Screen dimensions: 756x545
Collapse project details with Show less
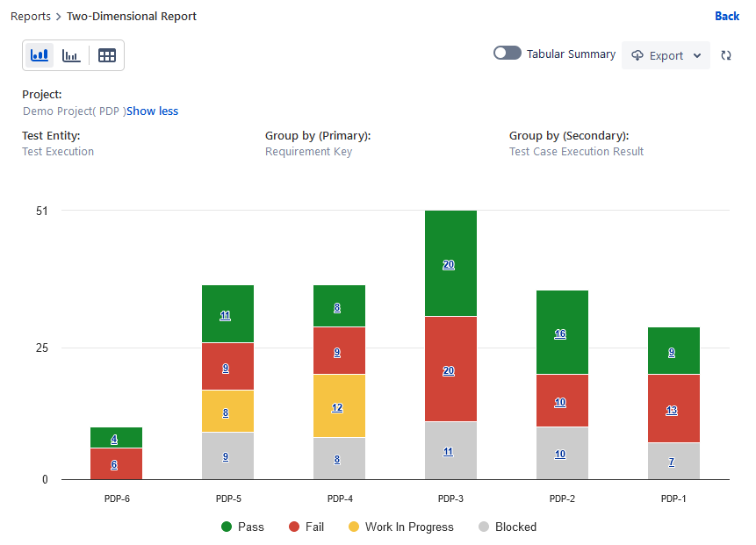(152, 111)
